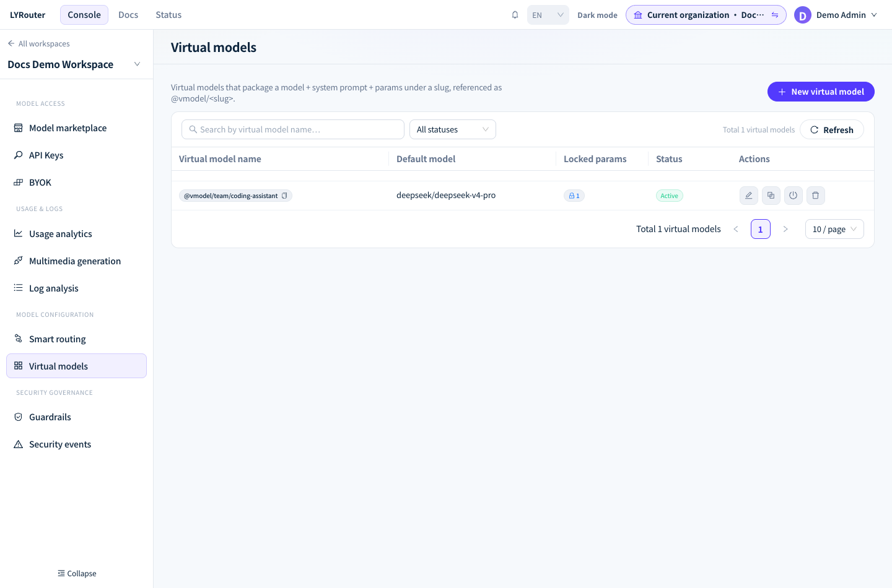Open Usage analytics
Viewport: 892px width, 588px height.
click(x=76, y=234)
